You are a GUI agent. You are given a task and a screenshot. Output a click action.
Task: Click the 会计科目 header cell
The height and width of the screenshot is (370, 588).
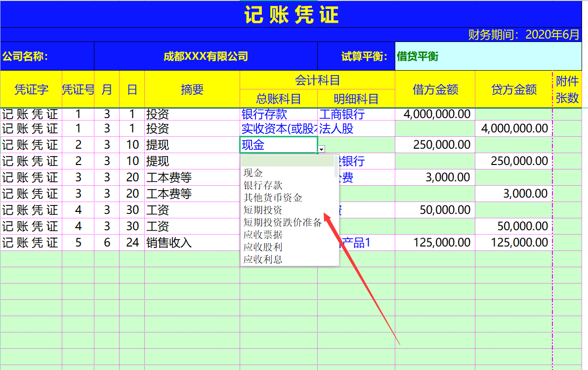coord(317,80)
